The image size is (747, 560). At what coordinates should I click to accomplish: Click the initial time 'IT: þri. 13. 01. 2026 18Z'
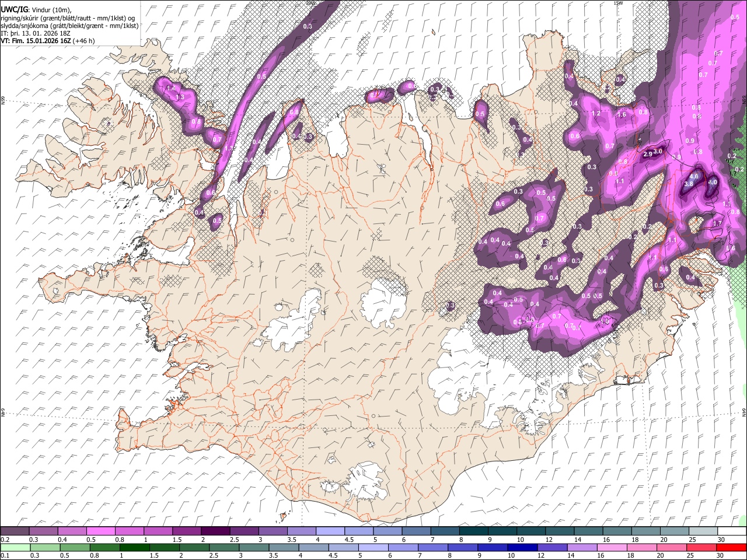point(35,33)
